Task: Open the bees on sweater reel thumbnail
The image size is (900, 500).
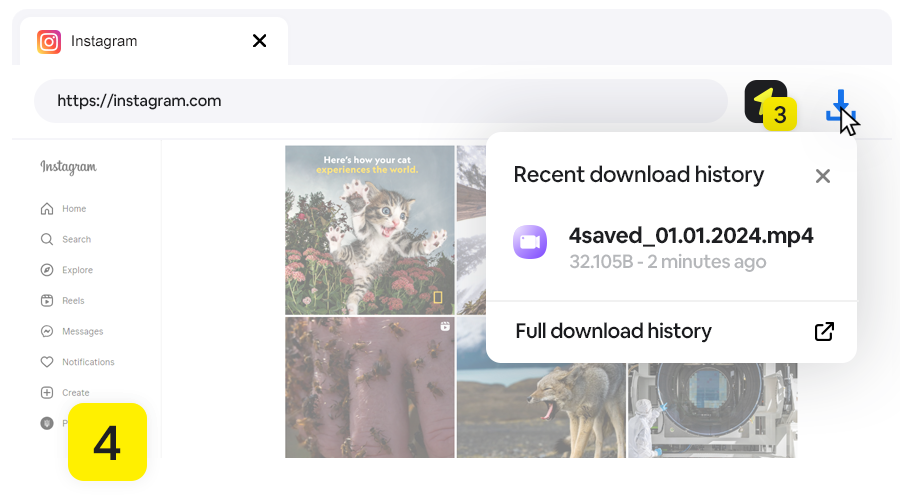Action: pyautogui.click(x=369, y=387)
